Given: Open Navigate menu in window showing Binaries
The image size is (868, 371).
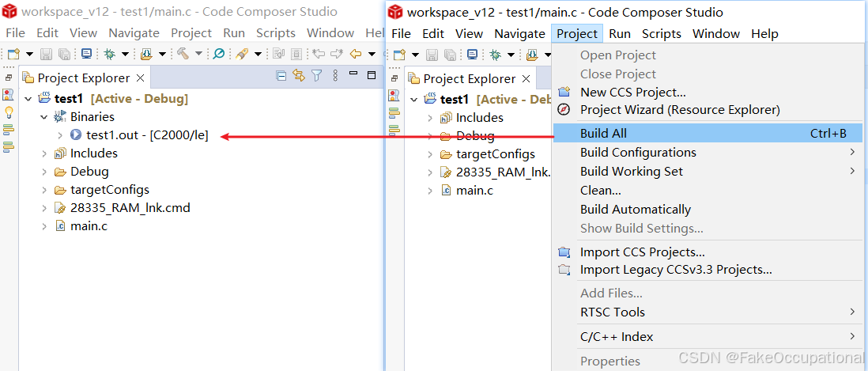Looking at the screenshot, I should pyautogui.click(x=134, y=32).
